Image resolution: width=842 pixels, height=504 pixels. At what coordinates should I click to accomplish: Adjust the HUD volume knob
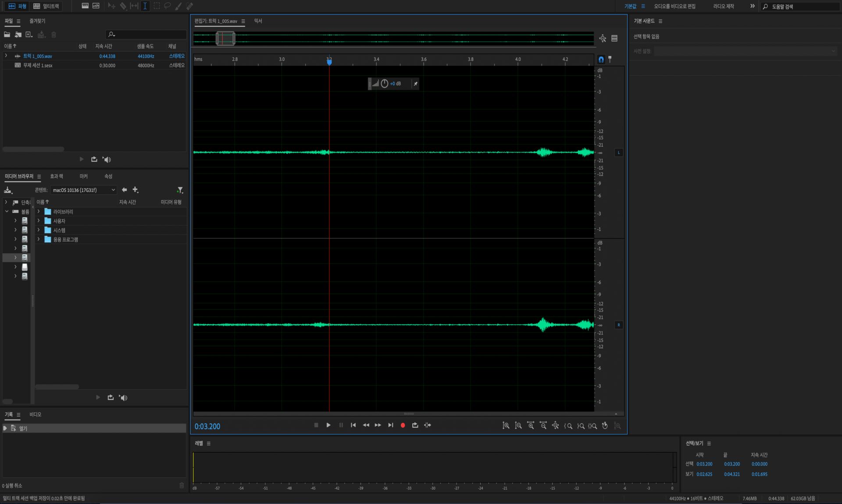[x=385, y=84]
